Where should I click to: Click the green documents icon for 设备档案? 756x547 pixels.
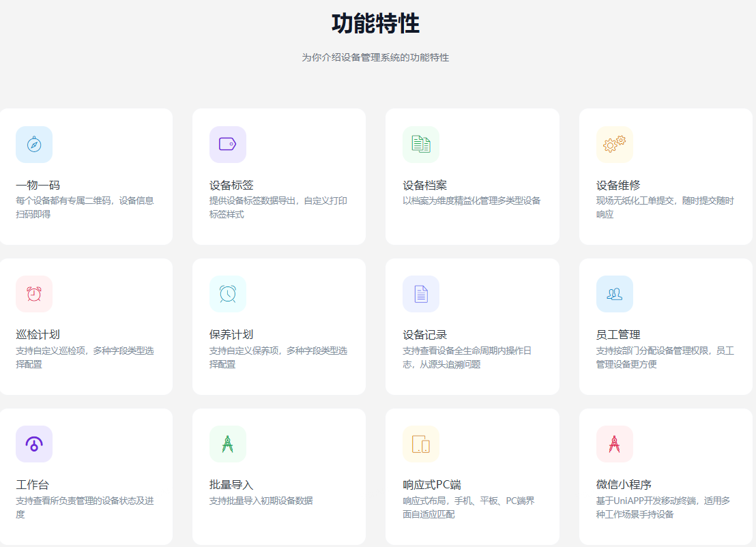point(421,145)
